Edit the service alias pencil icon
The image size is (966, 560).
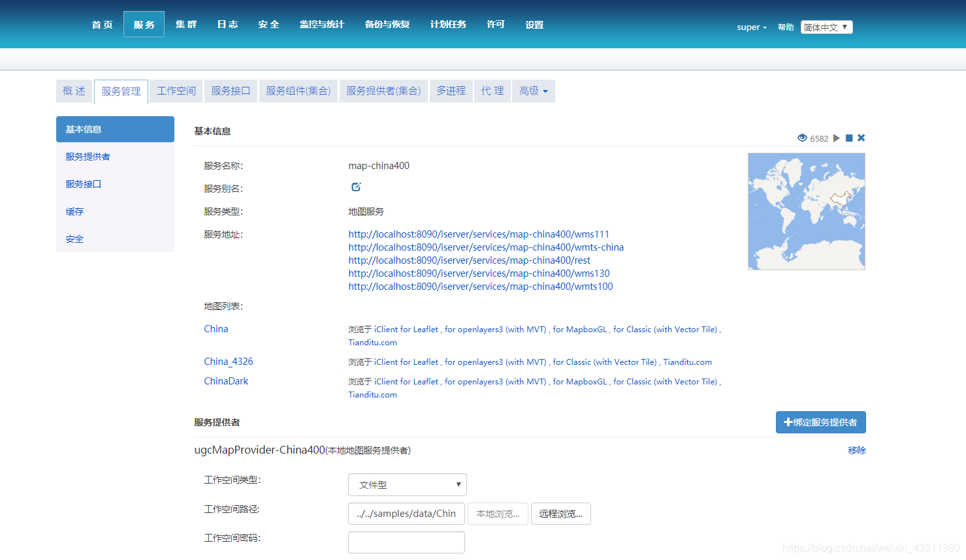[x=356, y=187]
